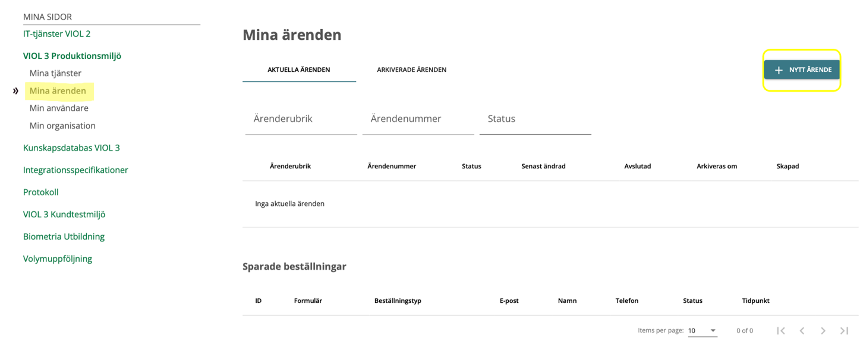Screen dimensions: 868x350
Task: Sort cases by Senast ändrad column
Action: (543, 166)
